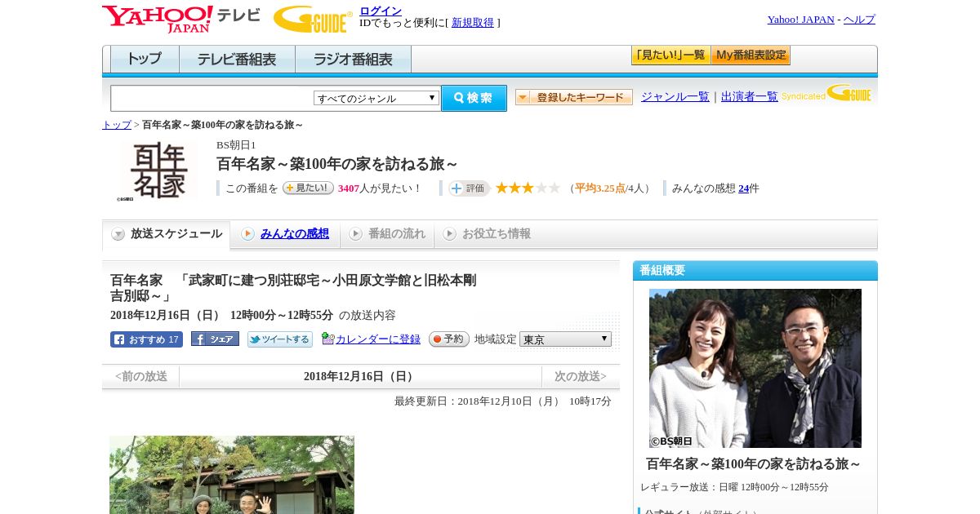The image size is (980, 514).
Task: Click the Syndicated G-GUIDE logo
Action: [x=826, y=93]
